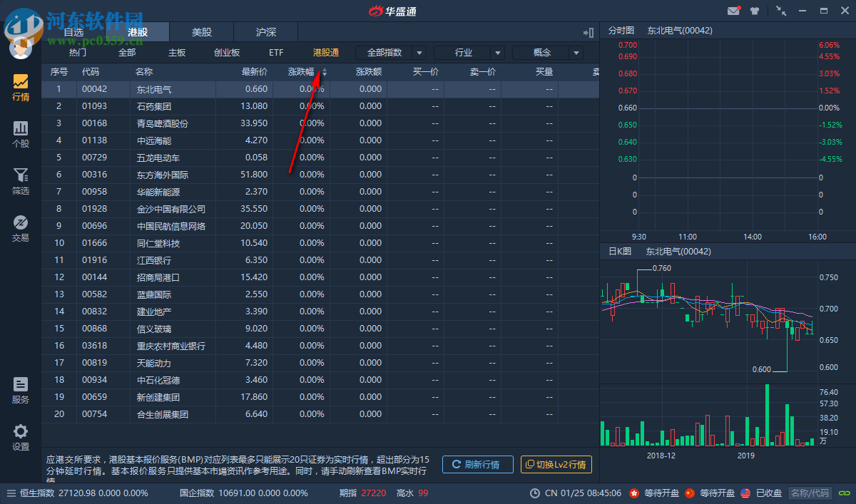Collapse the right chart panel icon

[588, 32]
